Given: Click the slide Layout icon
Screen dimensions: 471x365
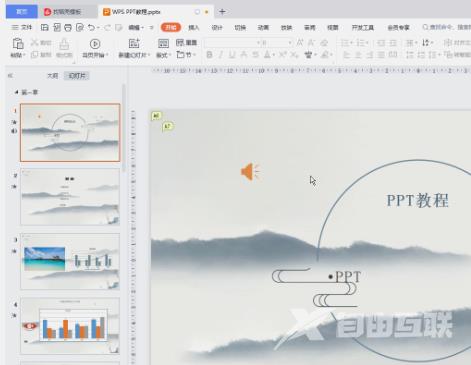Looking at the screenshot, I should pyautogui.click(x=163, y=43).
